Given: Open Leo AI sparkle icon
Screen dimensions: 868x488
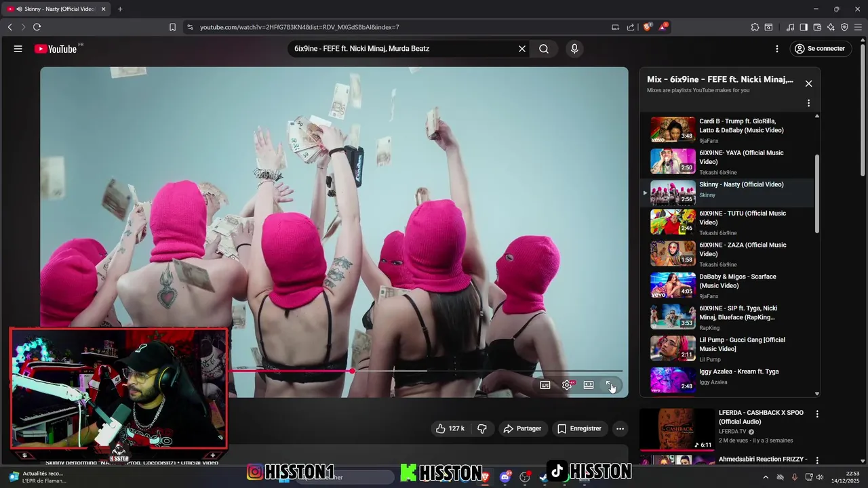Looking at the screenshot, I should (x=831, y=27).
